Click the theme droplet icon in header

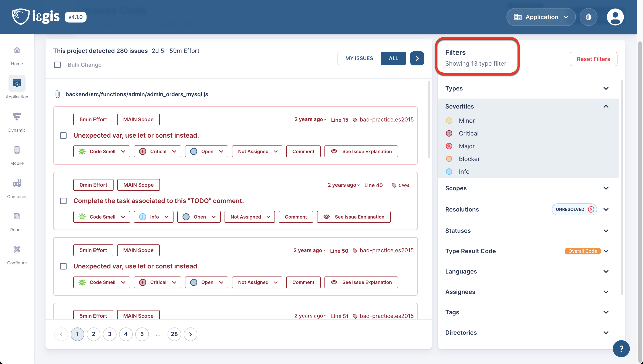click(x=588, y=17)
